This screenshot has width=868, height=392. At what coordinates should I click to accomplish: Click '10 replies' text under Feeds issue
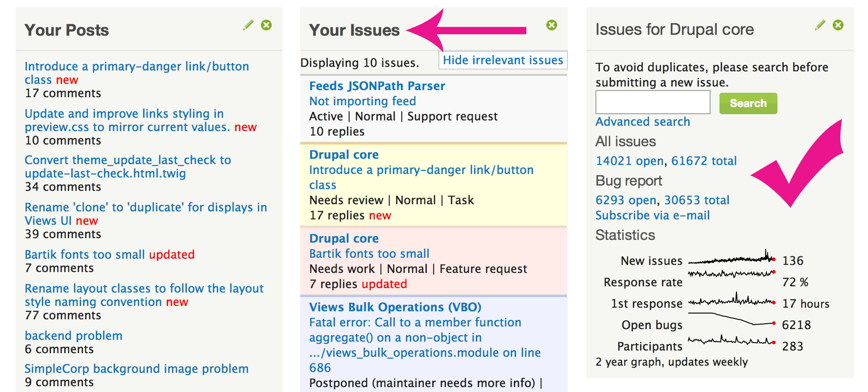click(337, 132)
